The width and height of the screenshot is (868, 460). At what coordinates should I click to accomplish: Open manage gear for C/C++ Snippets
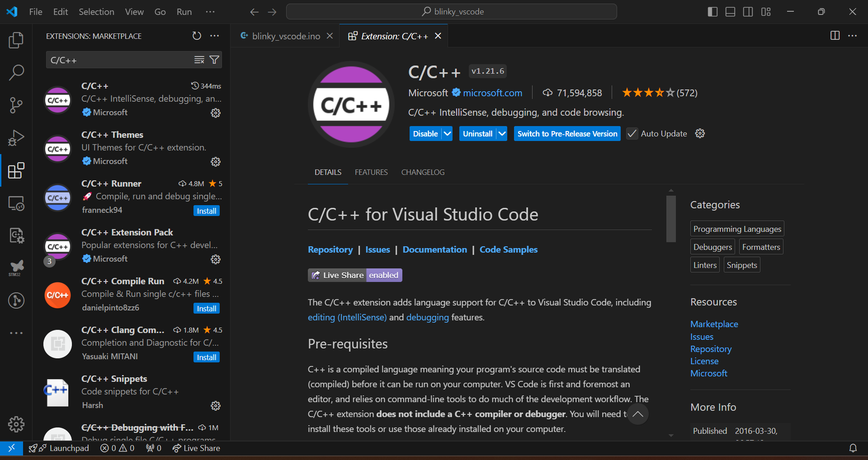[216, 406]
